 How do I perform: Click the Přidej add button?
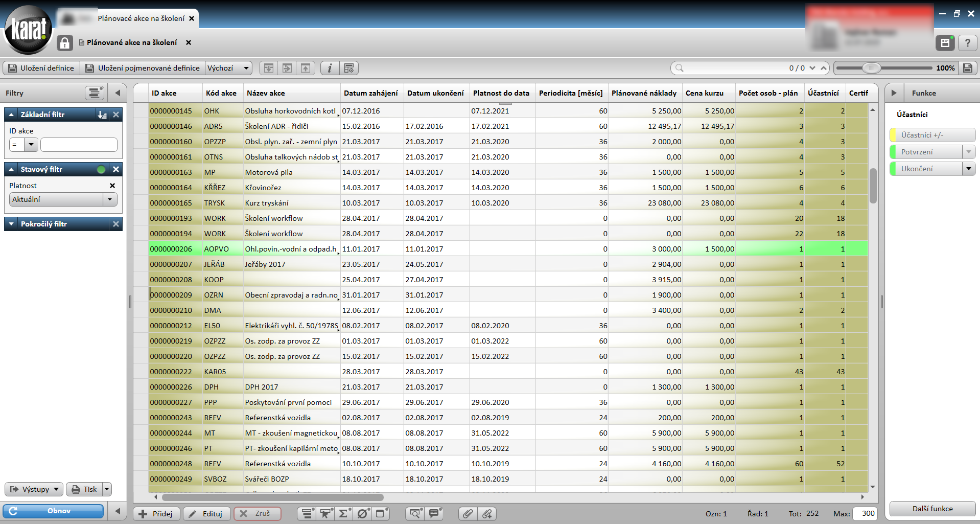click(156, 514)
